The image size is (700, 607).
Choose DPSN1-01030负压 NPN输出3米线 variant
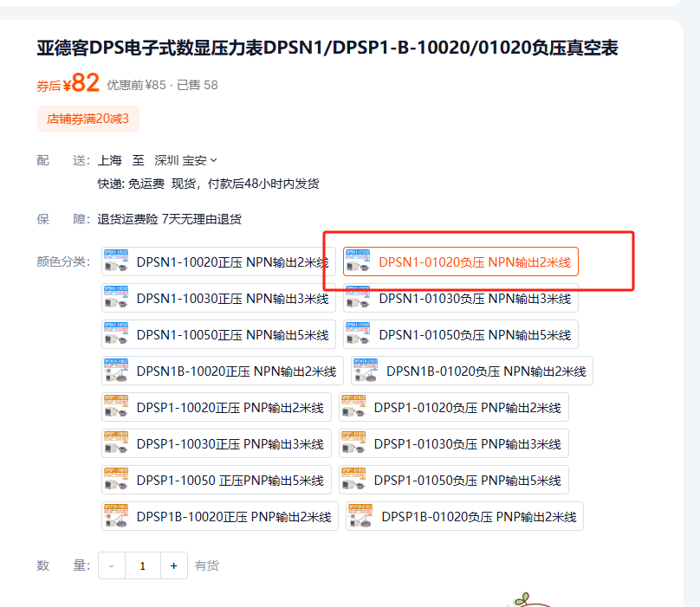click(461, 298)
